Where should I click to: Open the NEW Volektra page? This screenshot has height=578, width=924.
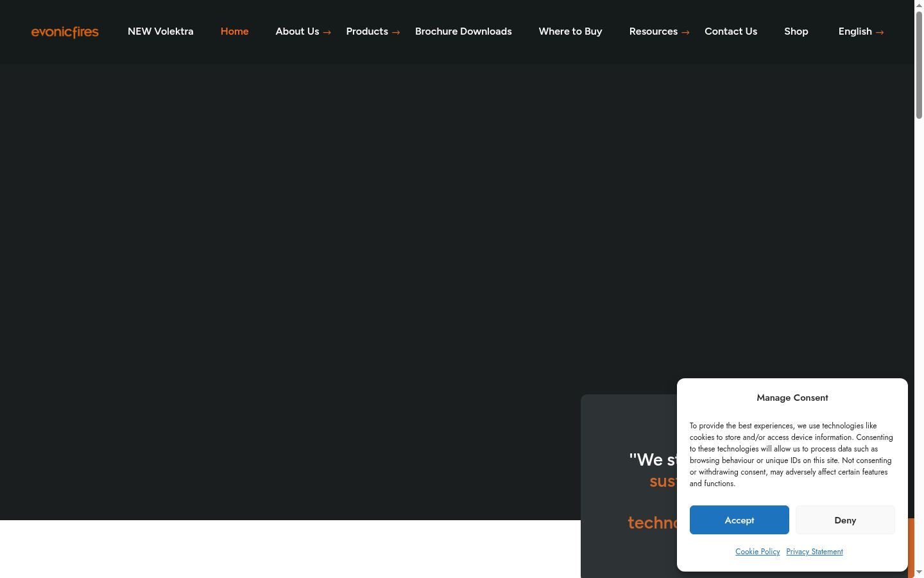point(160,31)
